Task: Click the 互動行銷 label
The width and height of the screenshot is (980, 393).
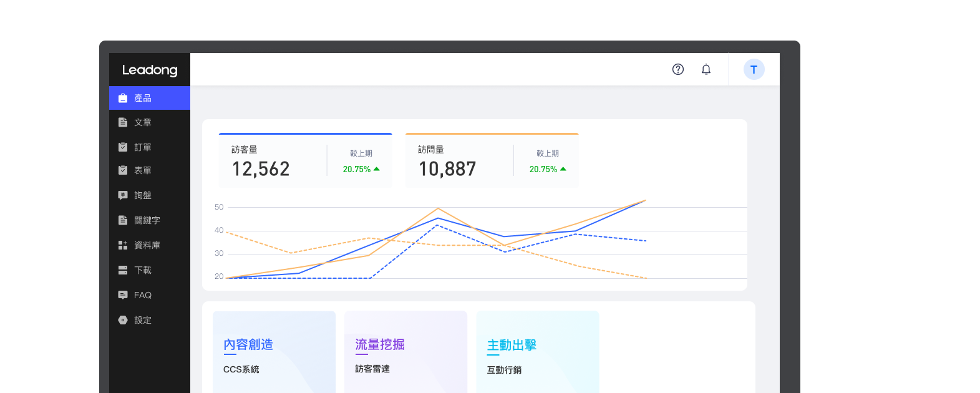Action: [x=504, y=370]
